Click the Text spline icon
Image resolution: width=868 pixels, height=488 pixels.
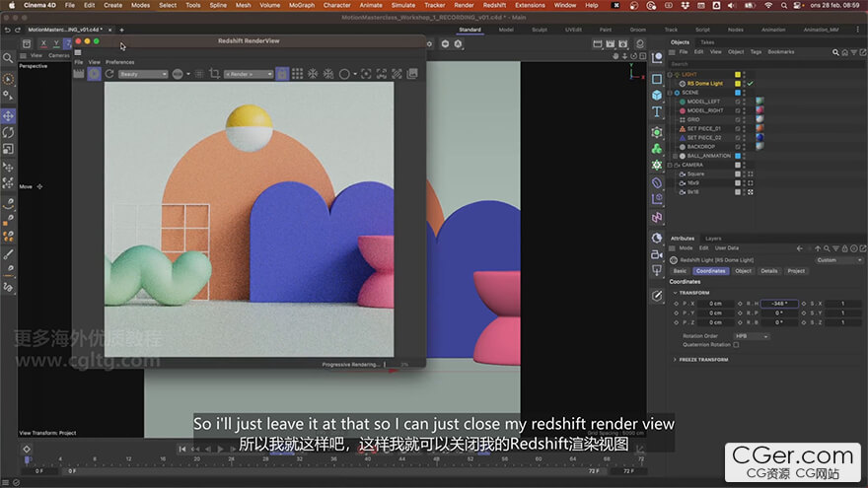pyautogui.click(x=657, y=111)
